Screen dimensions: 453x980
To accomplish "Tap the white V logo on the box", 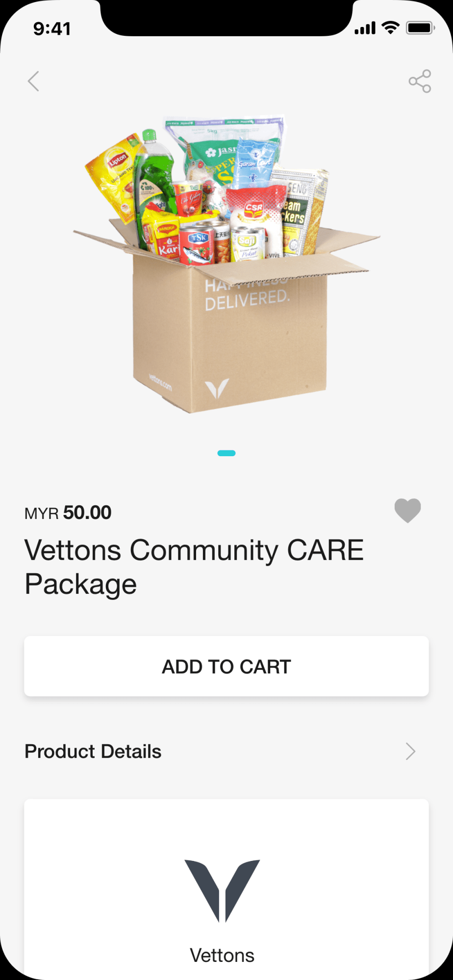I will (217, 389).
